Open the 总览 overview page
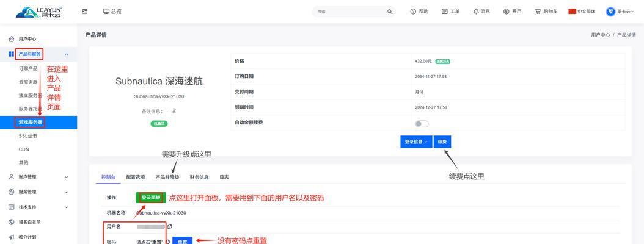Screen dimensions: 644x244 [112, 12]
